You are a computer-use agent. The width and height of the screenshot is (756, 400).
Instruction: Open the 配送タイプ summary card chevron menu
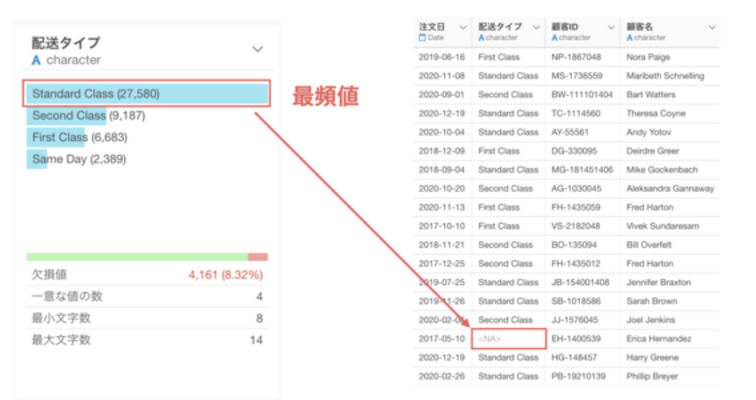pos(258,48)
